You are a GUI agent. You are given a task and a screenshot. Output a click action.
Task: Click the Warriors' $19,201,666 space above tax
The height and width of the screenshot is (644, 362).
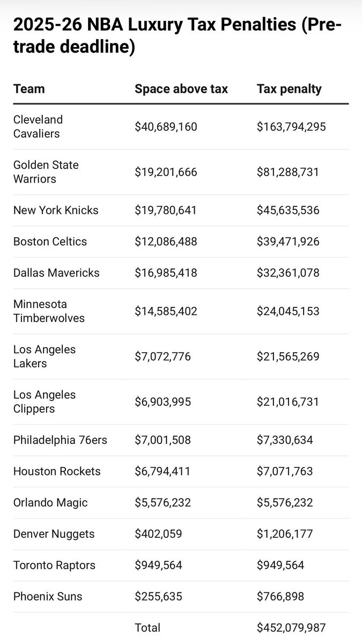point(166,172)
